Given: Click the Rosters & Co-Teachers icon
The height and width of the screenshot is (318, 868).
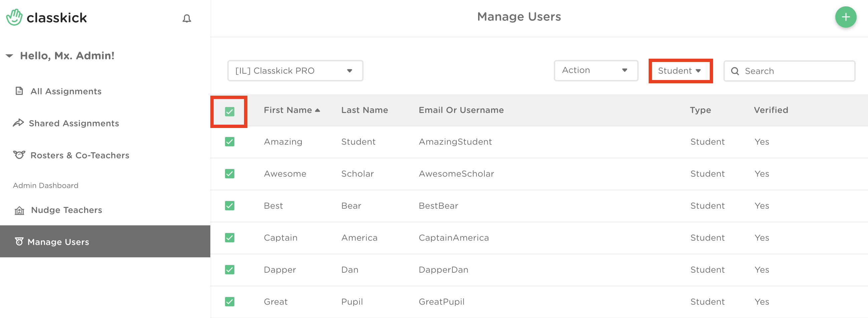Looking at the screenshot, I should point(19,155).
